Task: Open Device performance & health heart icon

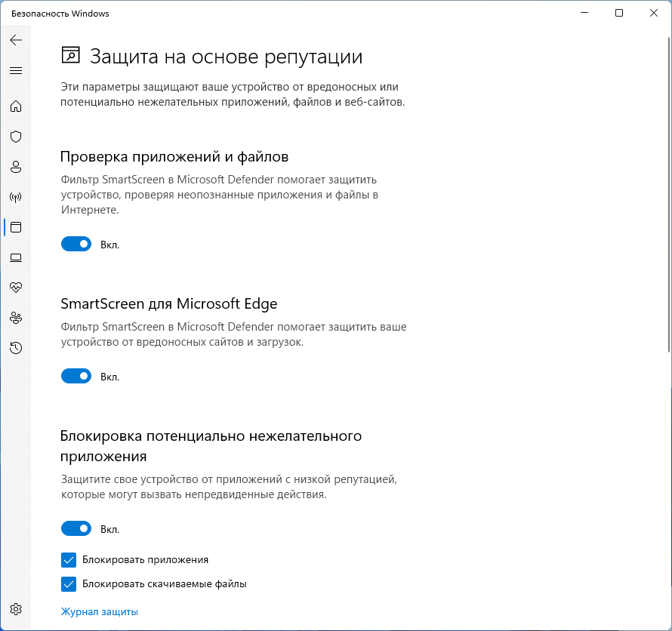Action: pos(16,288)
